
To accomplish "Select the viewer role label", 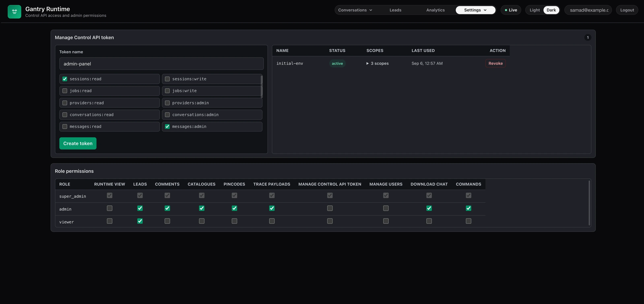I will [x=66, y=222].
